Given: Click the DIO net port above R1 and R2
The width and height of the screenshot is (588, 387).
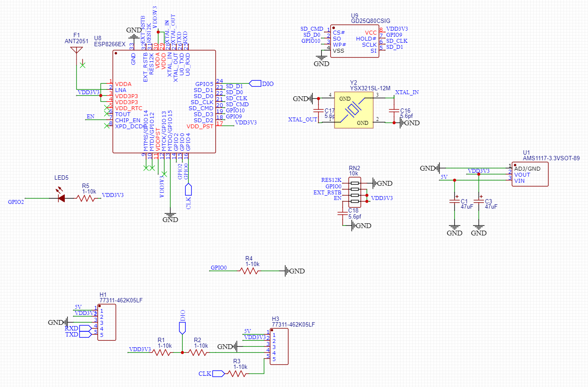Looking at the screenshot, I should [x=182, y=322].
